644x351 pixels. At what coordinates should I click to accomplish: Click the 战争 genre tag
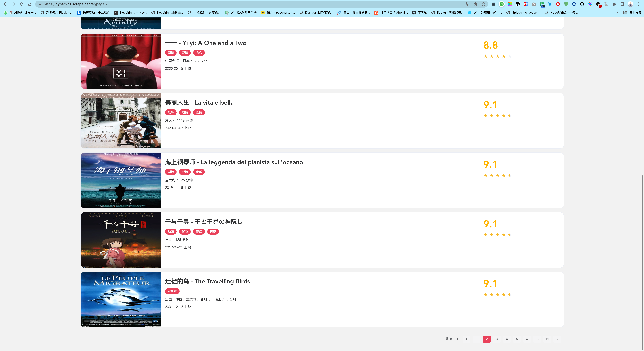pos(171,112)
